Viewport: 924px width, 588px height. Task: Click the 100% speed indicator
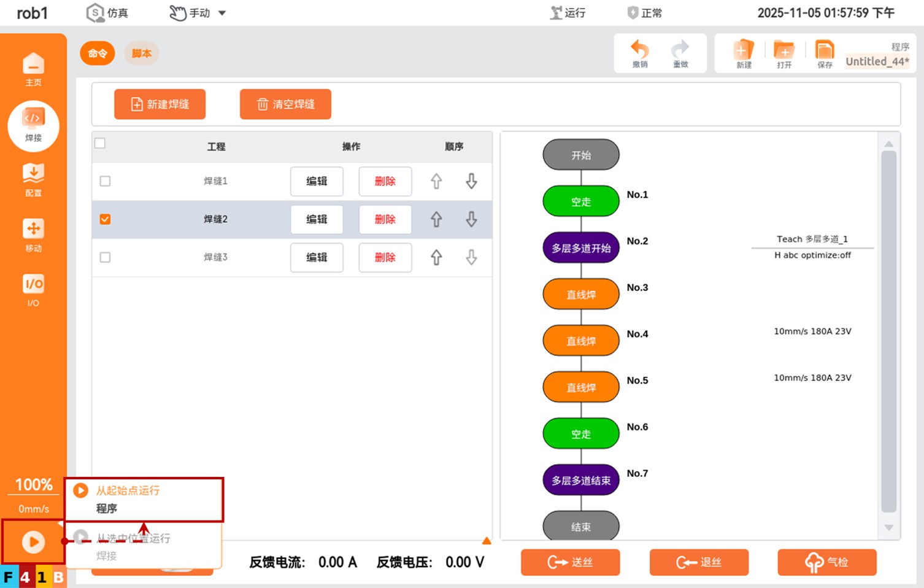pos(33,485)
